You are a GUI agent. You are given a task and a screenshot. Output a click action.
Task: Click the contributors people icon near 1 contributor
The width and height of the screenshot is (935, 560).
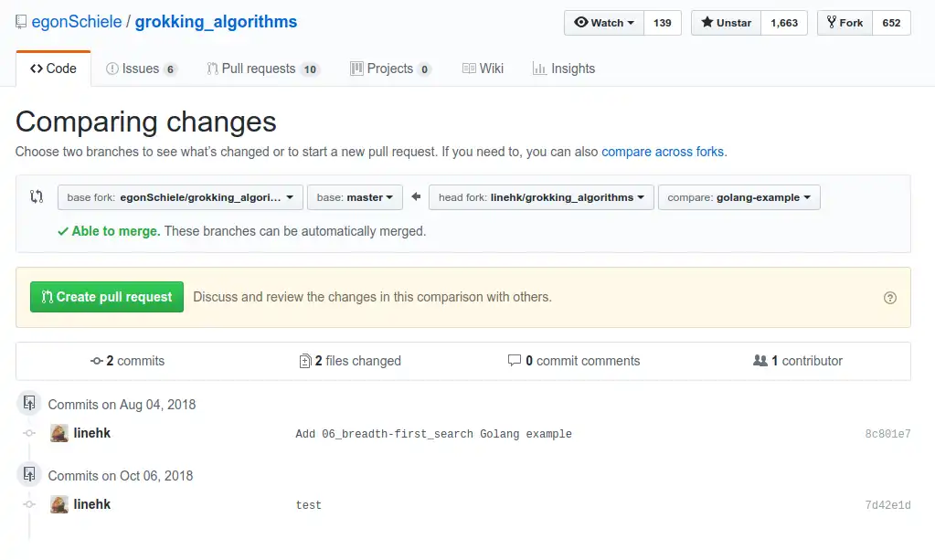click(761, 361)
